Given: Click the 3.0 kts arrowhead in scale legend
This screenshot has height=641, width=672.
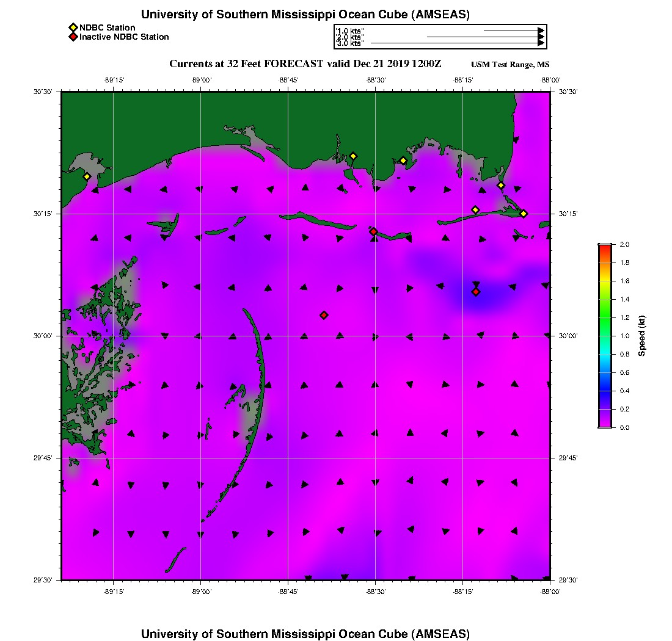Looking at the screenshot, I should (x=541, y=43).
